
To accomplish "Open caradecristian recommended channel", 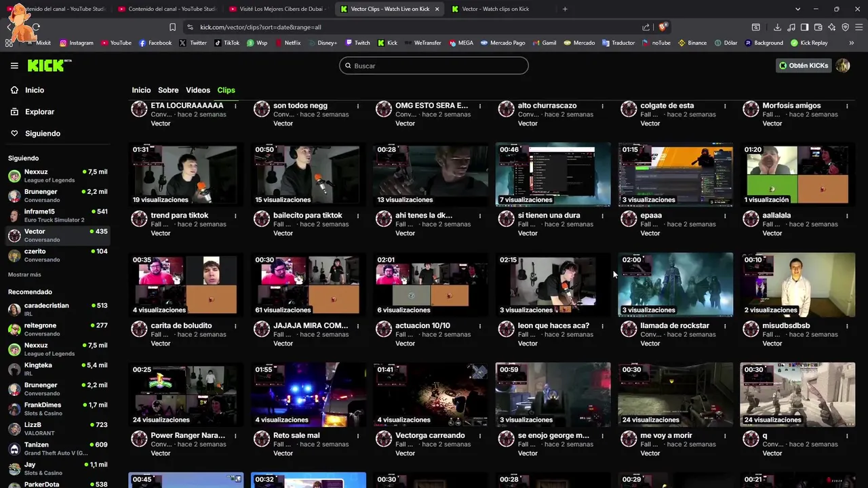I will tap(58, 309).
